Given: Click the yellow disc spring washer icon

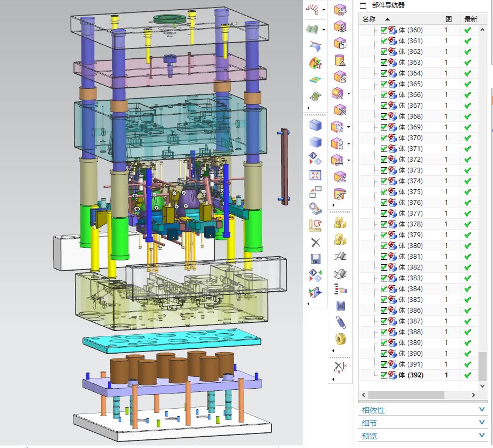Looking at the screenshot, I should tap(340, 339).
